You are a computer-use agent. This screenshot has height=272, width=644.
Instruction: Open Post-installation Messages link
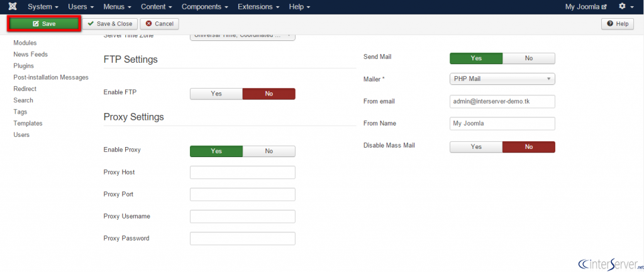click(x=51, y=77)
